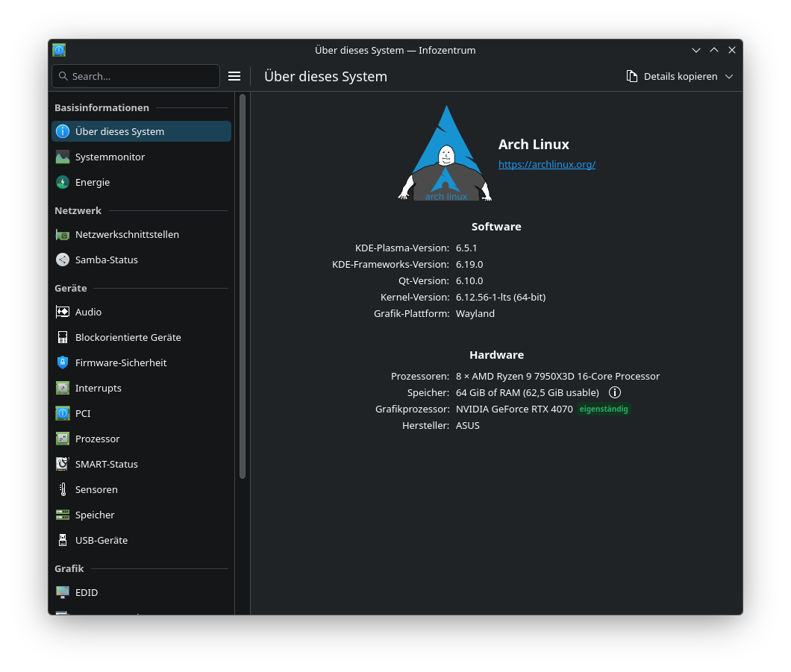Click the EDID monitor icon
Viewport: 791px width, 672px height.
pos(63,593)
